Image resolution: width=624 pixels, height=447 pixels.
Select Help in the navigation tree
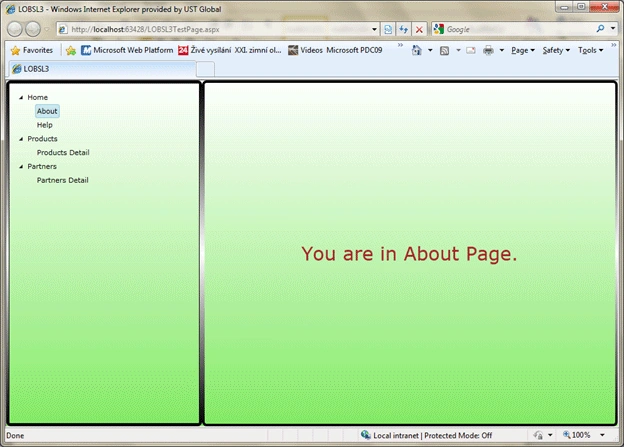point(45,125)
